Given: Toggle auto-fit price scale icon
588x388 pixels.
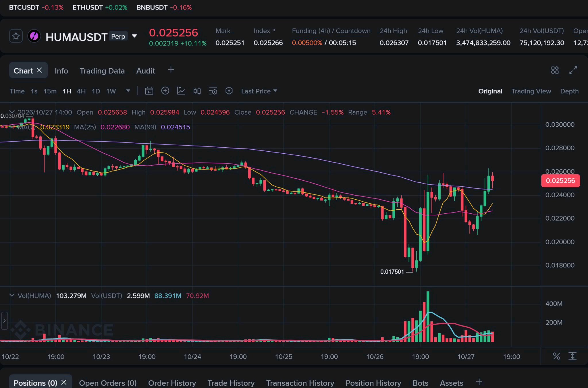Looking at the screenshot, I should pos(572,356).
